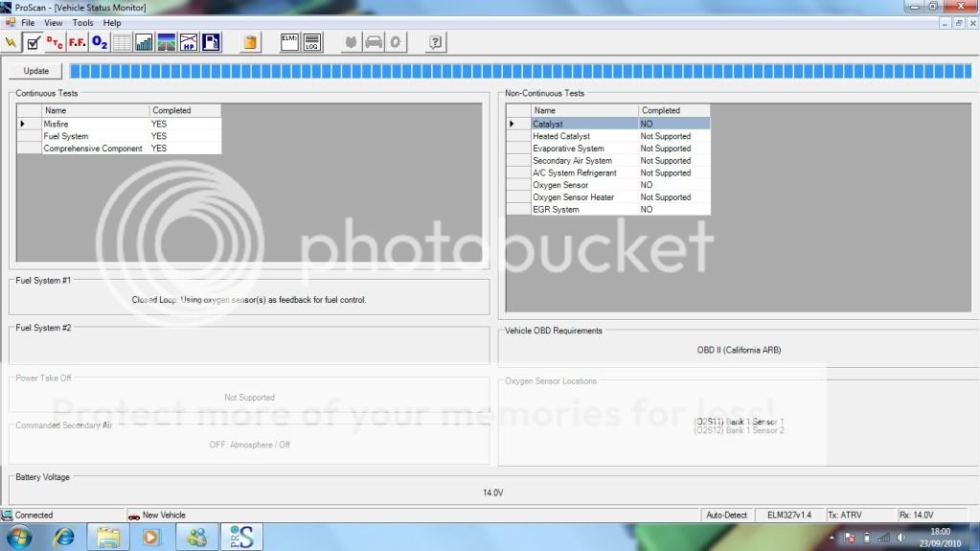Select the Heated Catalyst row
This screenshot has height=551, width=980.
pyautogui.click(x=608, y=136)
